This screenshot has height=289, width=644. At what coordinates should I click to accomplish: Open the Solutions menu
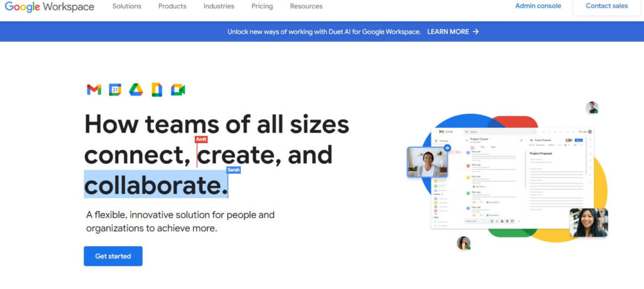coord(127,6)
